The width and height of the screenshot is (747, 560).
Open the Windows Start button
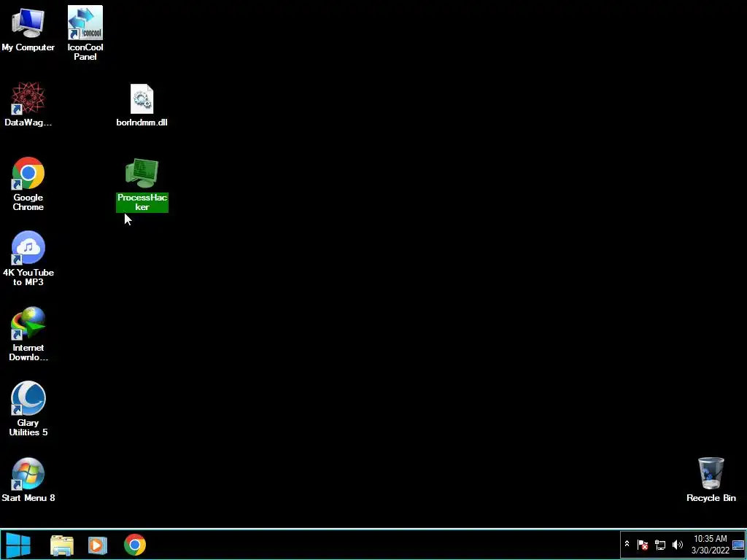click(18, 545)
